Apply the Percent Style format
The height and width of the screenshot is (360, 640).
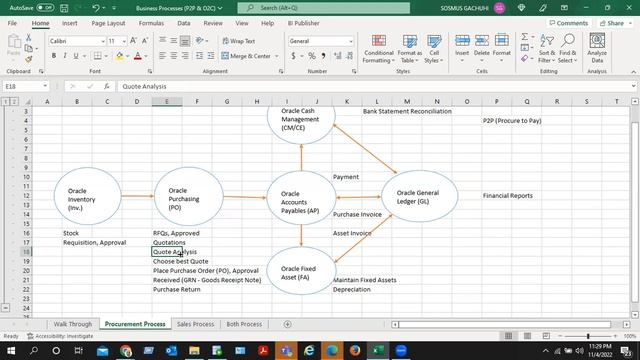click(x=312, y=56)
